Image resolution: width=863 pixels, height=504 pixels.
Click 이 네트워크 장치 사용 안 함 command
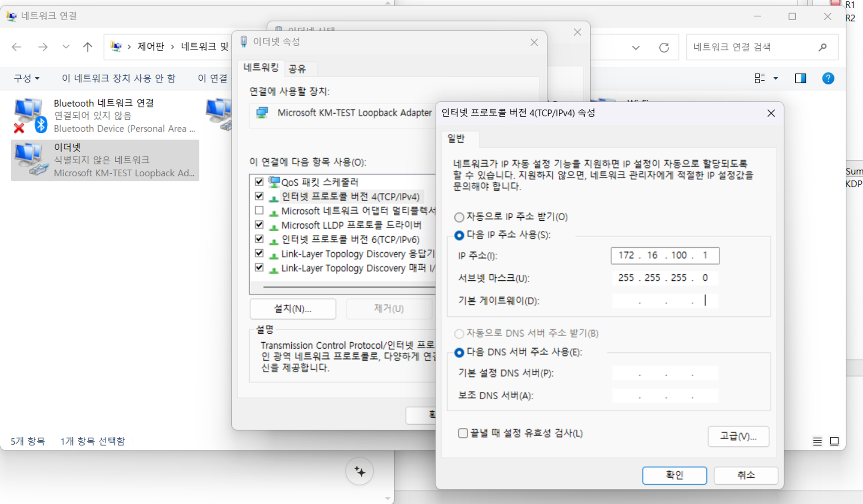(x=119, y=78)
